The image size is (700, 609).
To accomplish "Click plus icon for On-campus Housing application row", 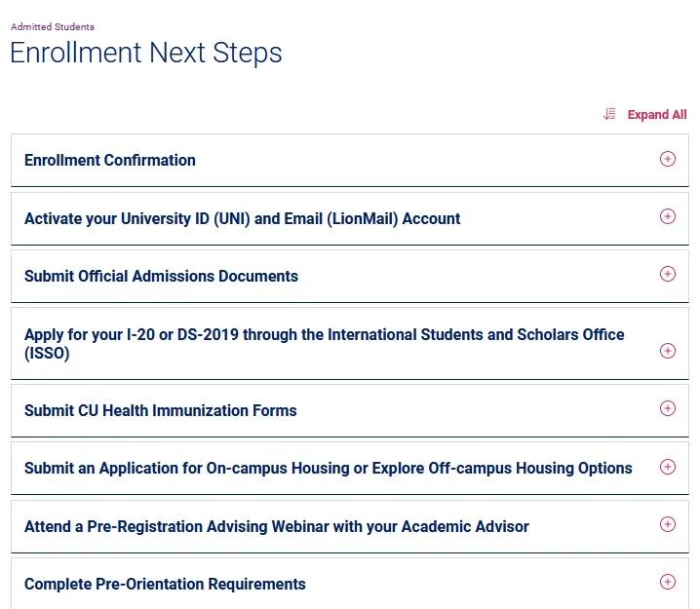I will pyautogui.click(x=668, y=467).
